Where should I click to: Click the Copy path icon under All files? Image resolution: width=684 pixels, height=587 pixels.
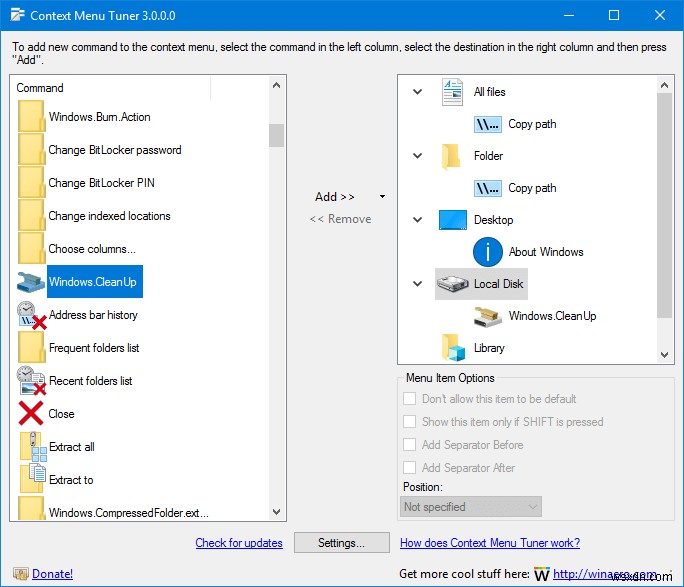click(x=488, y=124)
